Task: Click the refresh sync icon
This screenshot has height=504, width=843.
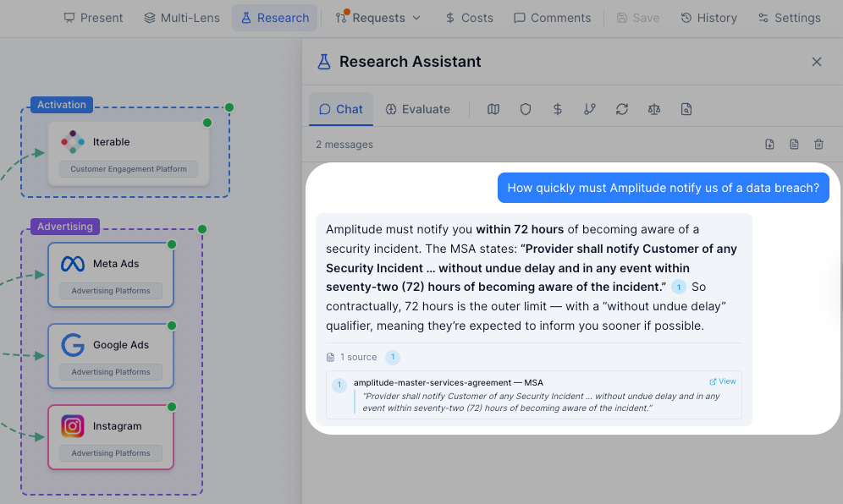Action: coord(622,108)
